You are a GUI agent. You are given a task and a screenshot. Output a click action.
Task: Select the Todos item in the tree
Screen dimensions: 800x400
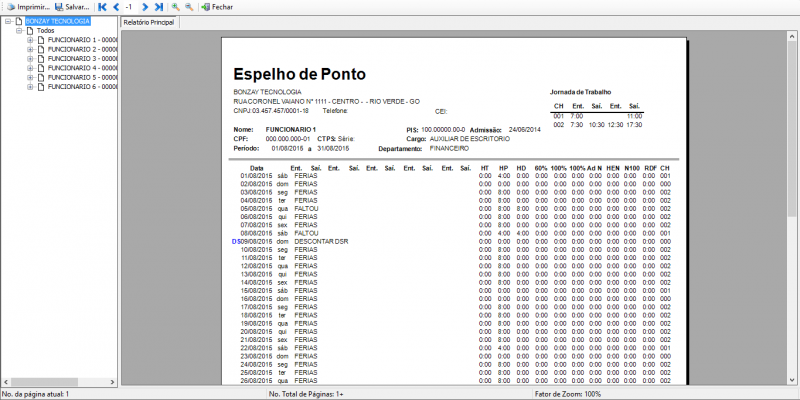(45, 30)
